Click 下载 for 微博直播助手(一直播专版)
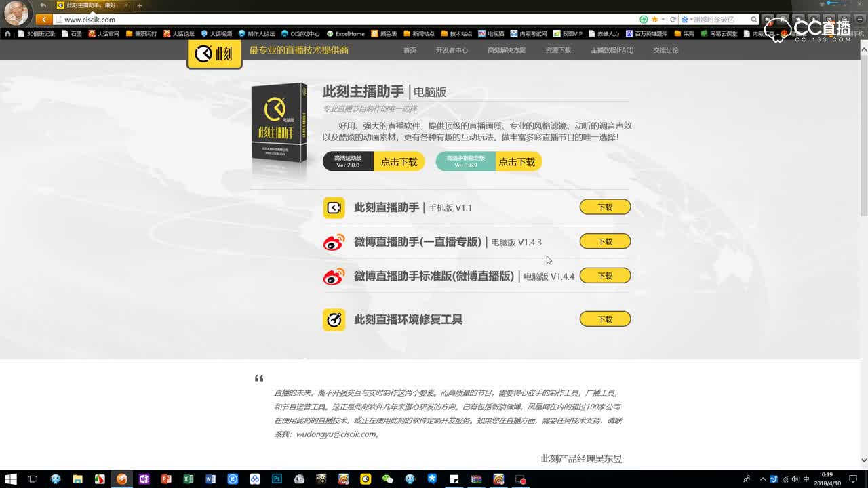 coord(605,241)
